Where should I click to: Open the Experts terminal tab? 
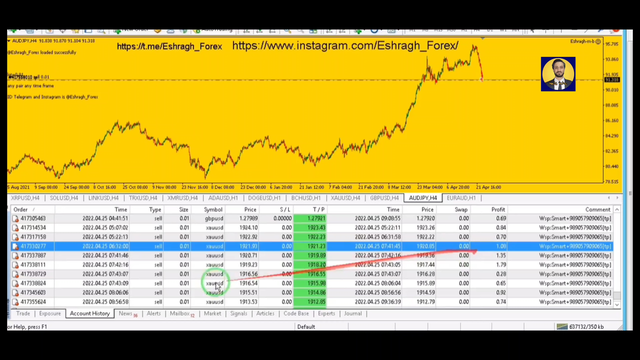(326, 313)
